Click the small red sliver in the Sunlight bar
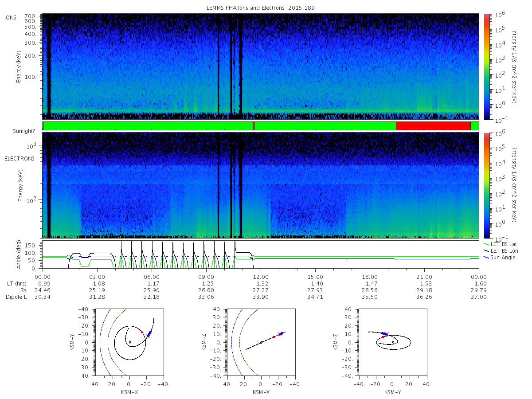Image resolution: width=532 pixels, height=399 pixels. point(254,126)
